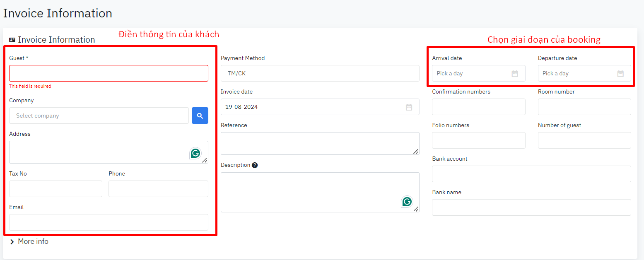The width and height of the screenshot is (644, 260).
Task: Click the Grammarly icon in Address field
Action: tap(195, 153)
